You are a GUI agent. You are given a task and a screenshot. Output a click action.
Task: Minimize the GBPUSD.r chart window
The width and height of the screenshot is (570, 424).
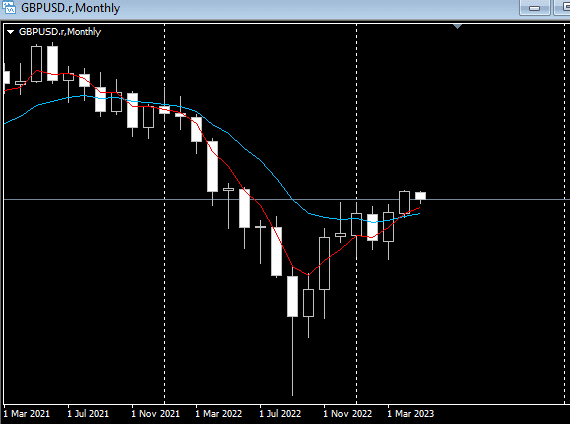[x=534, y=7]
